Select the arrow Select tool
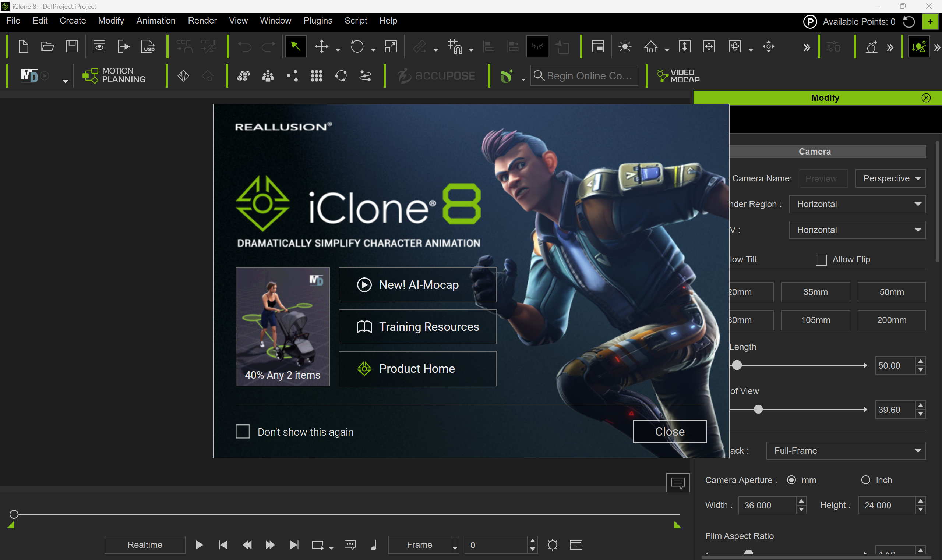The image size is (942, 560). 296,47
